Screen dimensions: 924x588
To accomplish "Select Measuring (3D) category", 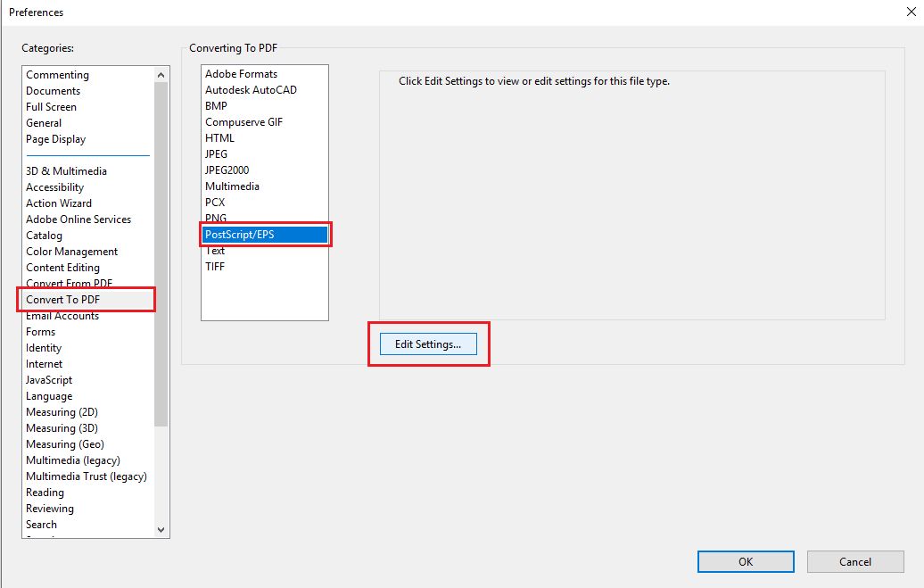I will (62, 428).
